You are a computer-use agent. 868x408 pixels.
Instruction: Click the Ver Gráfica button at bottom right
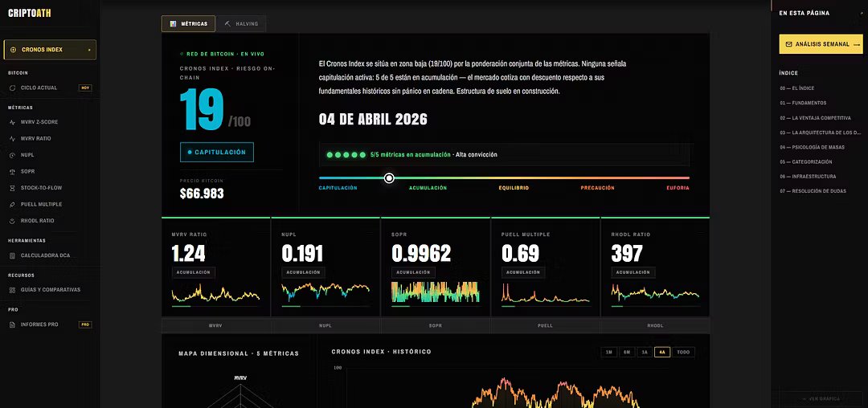pyautogui.click(x=821, y=398)
